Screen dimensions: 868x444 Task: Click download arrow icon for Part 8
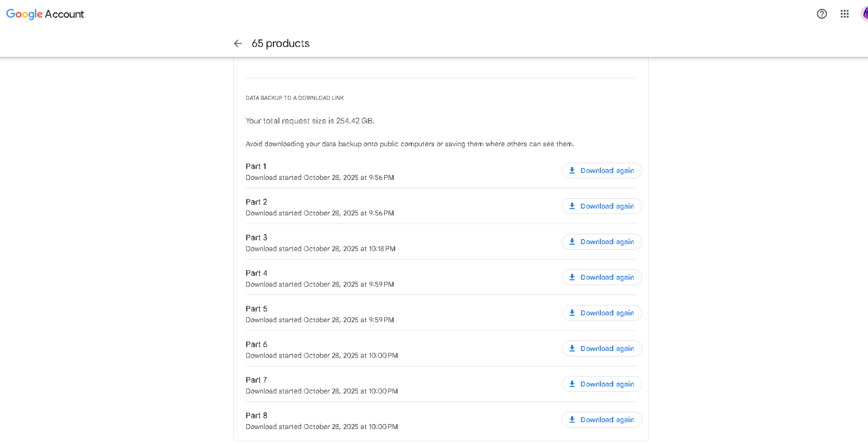click(x=572, y=420)
